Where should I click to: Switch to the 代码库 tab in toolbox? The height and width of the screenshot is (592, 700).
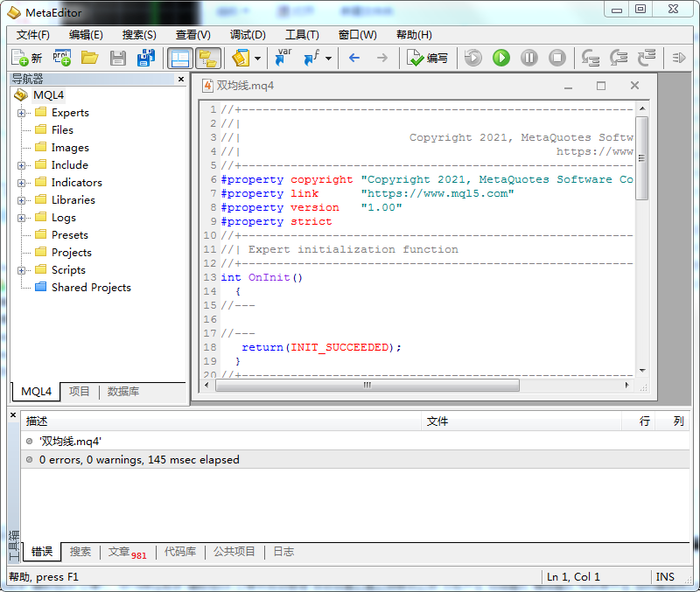click(x=181, y=552)
